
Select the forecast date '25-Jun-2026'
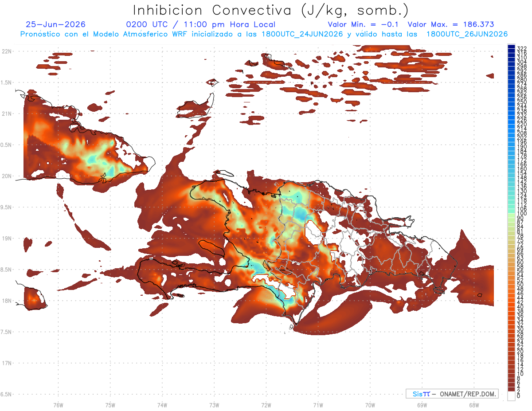pos(56,25)
